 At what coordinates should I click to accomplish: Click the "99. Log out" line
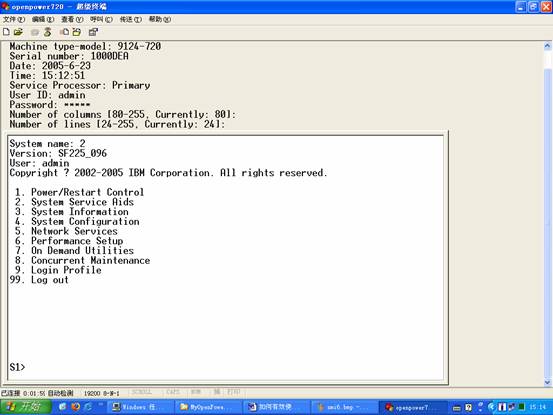tap(39, 280)
